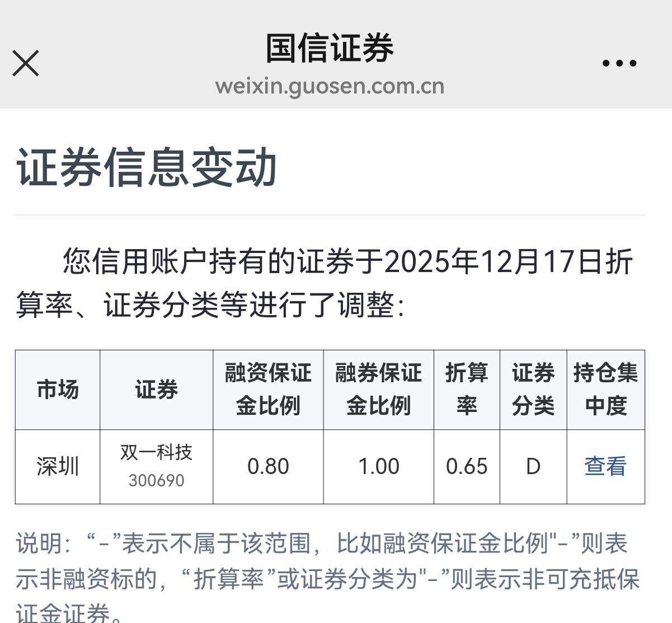
Task: Select the 融资保证金比例 column header
Action: [268, 390]
